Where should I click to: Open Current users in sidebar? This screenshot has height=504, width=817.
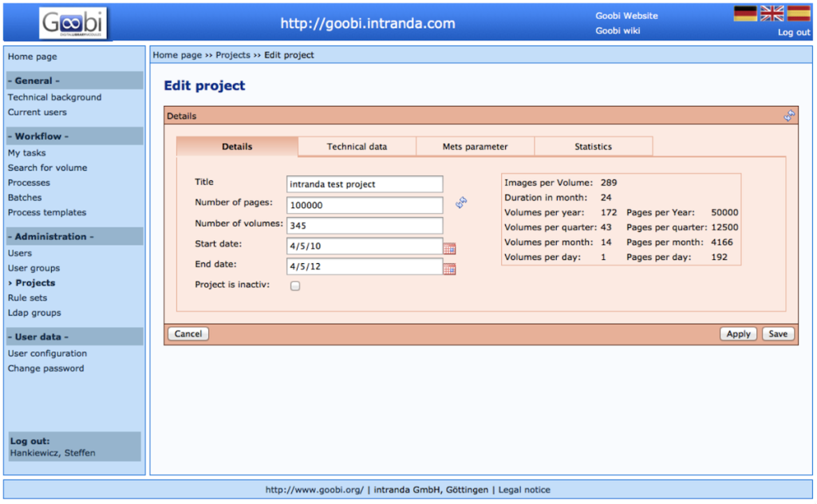pos(37,112)
